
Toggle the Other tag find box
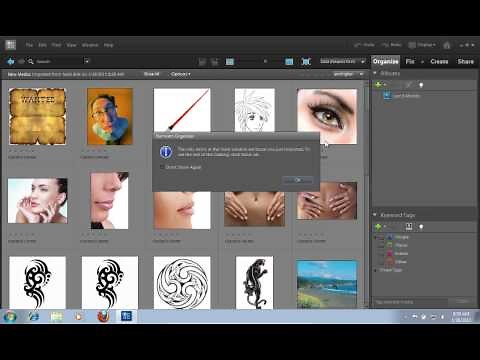pos(380,262)
